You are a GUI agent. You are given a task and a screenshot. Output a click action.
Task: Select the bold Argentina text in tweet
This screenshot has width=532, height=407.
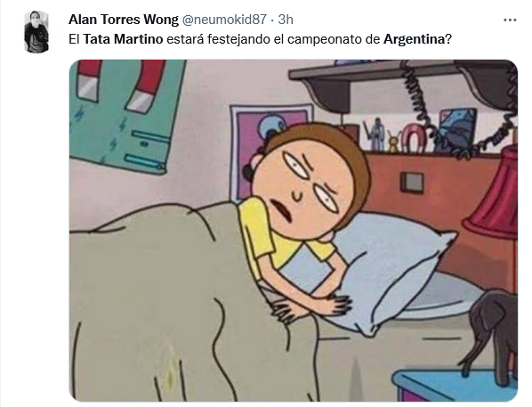pyautogui.click(x=414, y=39)
